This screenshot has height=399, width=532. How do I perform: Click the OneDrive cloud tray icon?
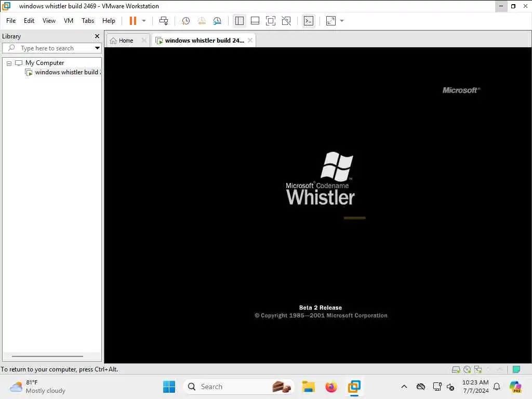point(421,387)
